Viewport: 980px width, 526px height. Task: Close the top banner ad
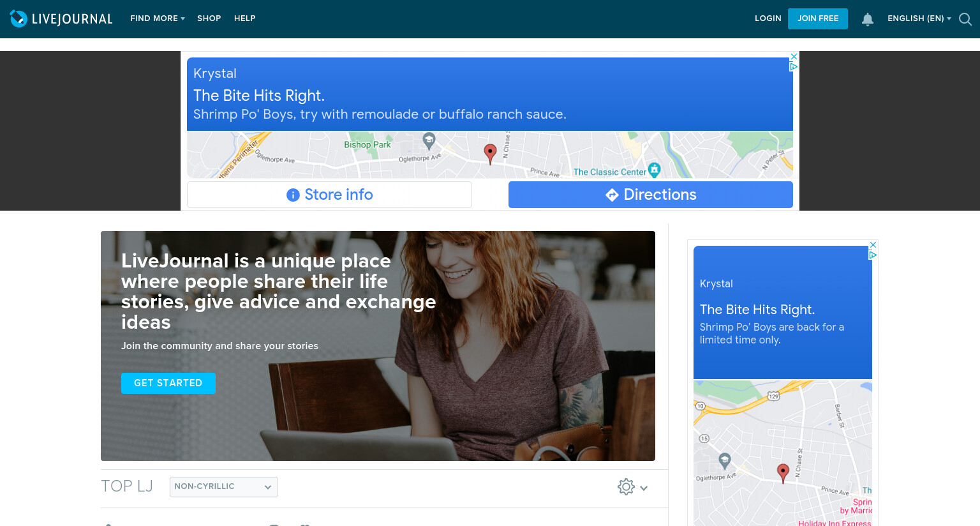click(x=794, y=57)
